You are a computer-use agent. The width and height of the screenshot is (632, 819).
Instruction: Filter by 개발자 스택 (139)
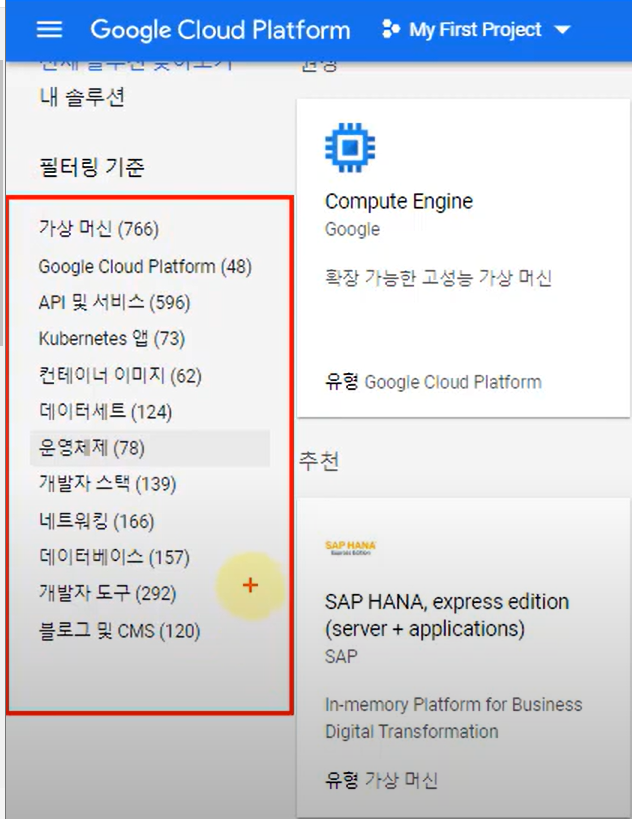[x=107, y=484]
